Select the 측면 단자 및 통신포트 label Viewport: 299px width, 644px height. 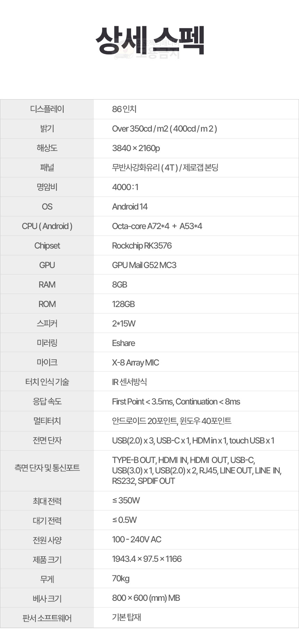tap(47, 468)
